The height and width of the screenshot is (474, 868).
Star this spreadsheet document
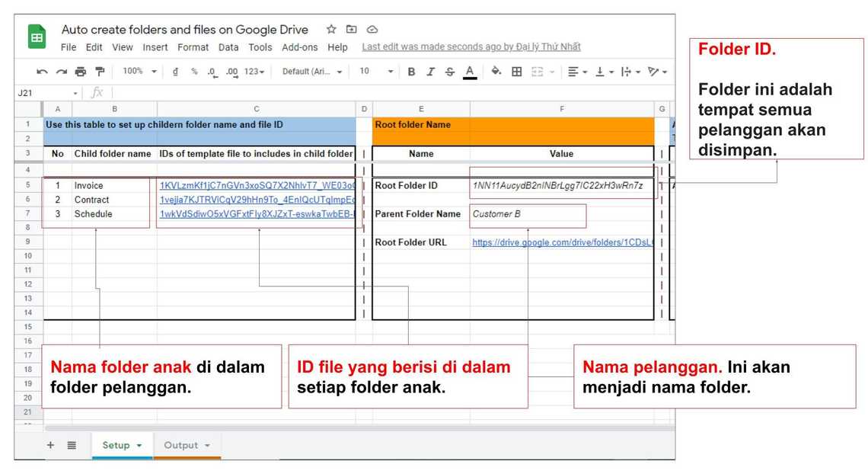(x=331, y=30)
